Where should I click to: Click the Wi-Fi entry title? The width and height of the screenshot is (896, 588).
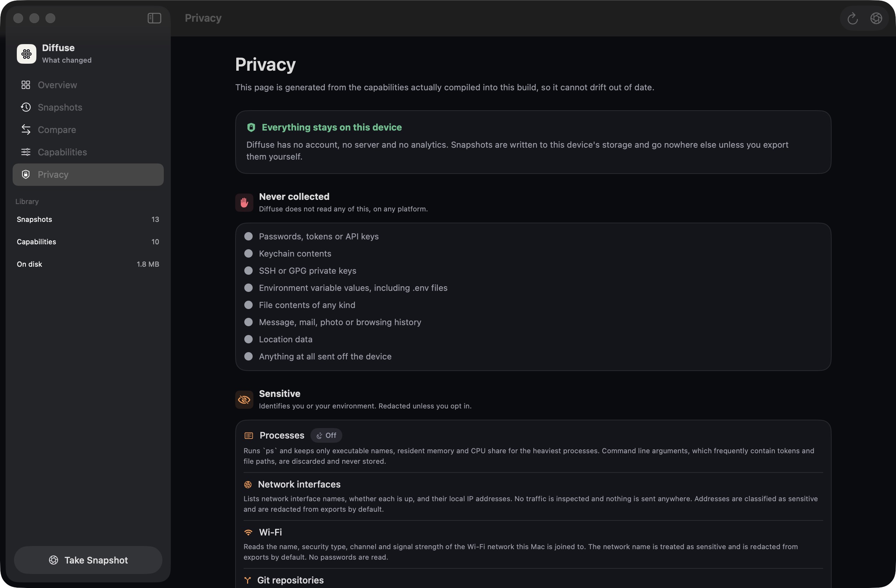(270, 533)
